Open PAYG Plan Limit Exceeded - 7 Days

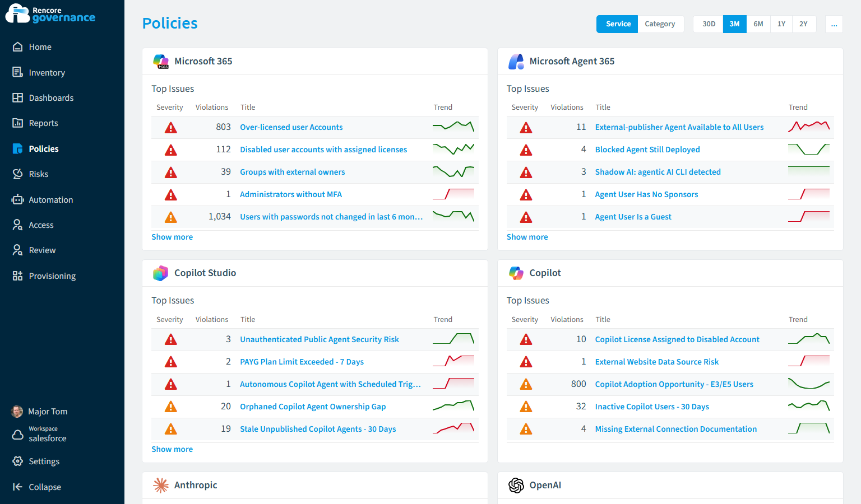coord(302,362)
